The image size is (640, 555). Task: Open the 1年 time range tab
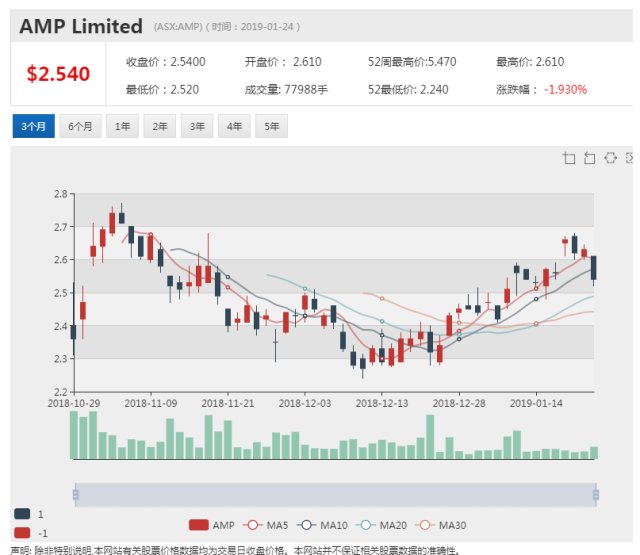coord(123,126)
